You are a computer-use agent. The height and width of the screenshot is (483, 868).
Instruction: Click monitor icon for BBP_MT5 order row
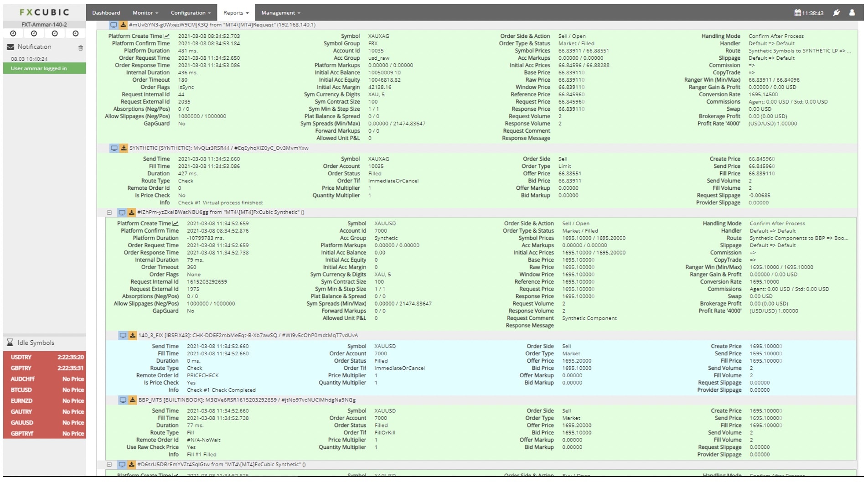coord(123,400)
